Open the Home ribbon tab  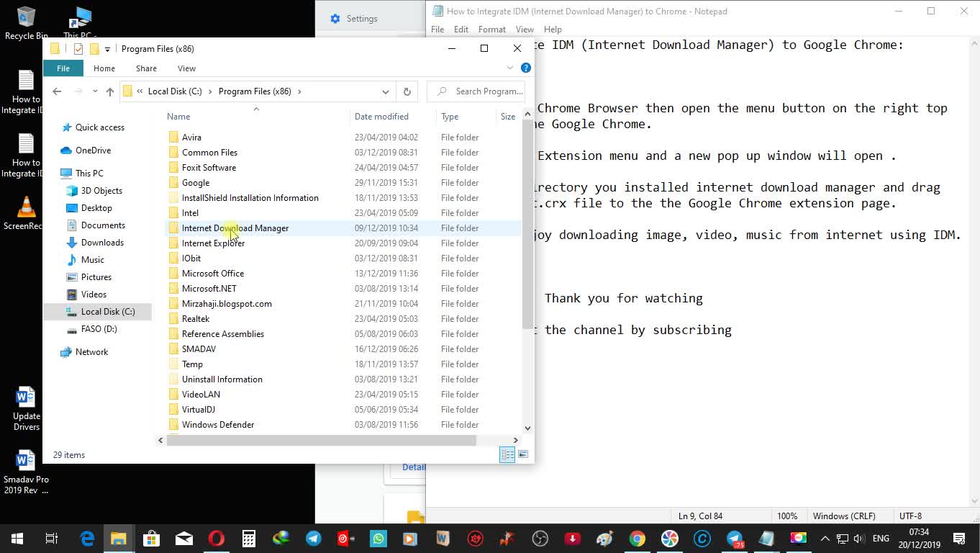104,68
